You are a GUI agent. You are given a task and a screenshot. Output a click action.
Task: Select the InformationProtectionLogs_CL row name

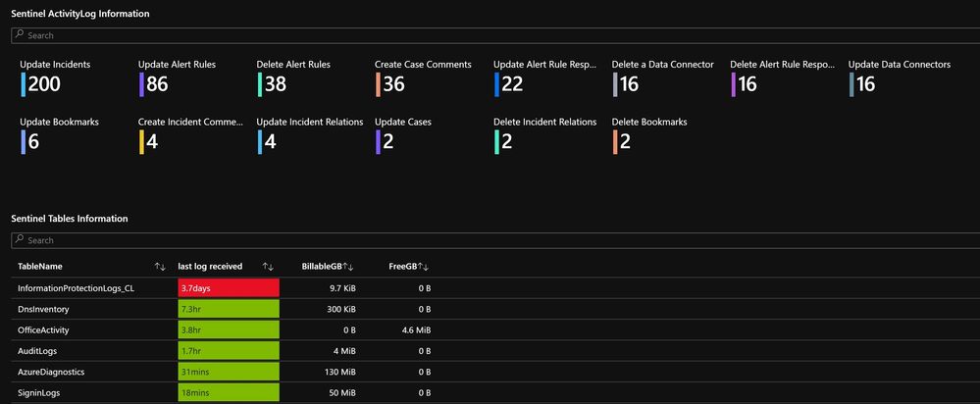(76, 288)
